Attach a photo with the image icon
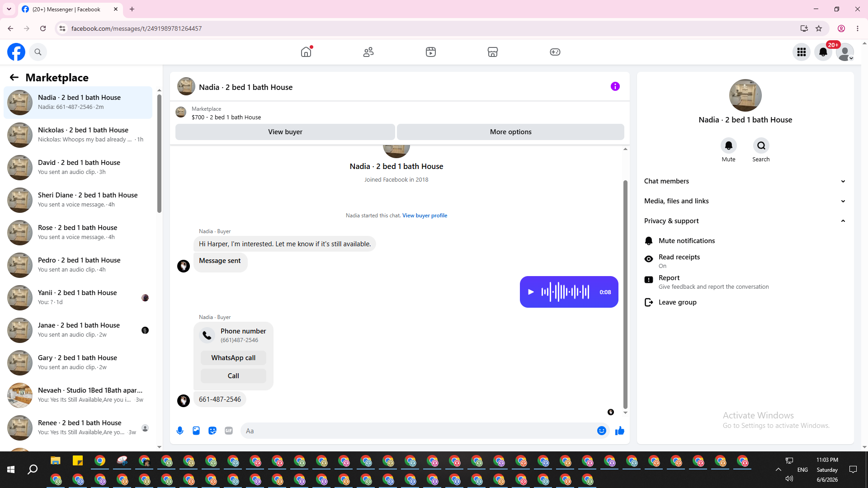 [x=196, y=431]
